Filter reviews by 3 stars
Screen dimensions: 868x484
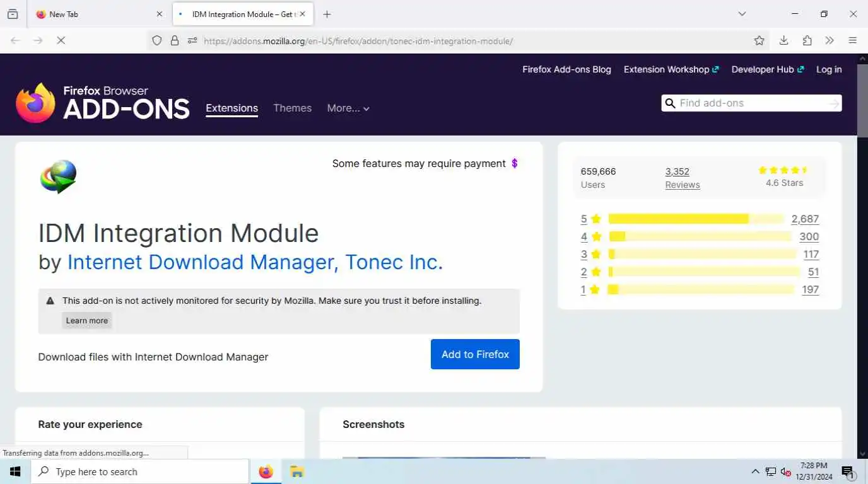tap(591, 254)
